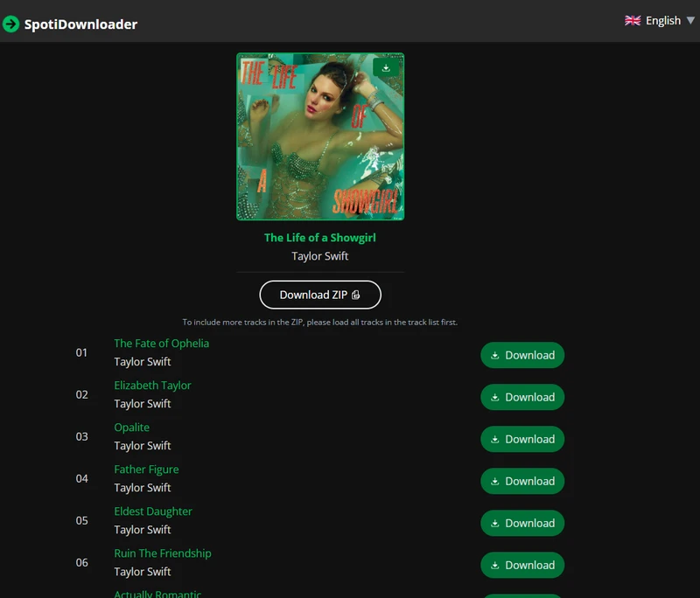Open The Life of a Showgirl album link
Image resolution: width=700 pixels, height=598 pixels.
[319, 237]
